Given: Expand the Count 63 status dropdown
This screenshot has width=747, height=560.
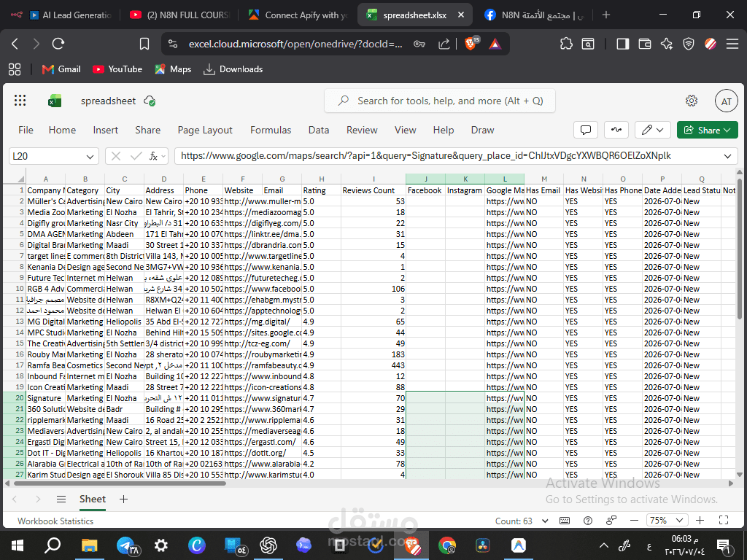Looking at the screenshot, I should pyautogui.click(x=545, y=521).
